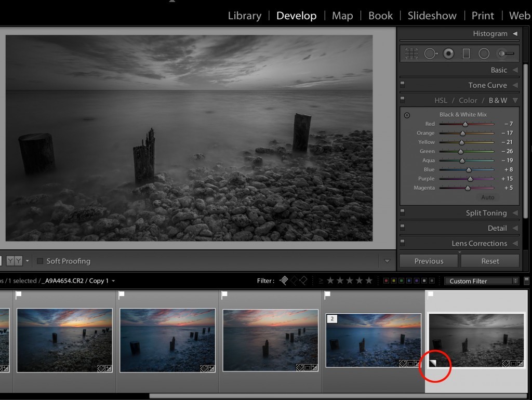Screen dimensions: 532x400
Task: Toggle the flagged filter in the filmstrip
Action: click(x=284, y=281)
